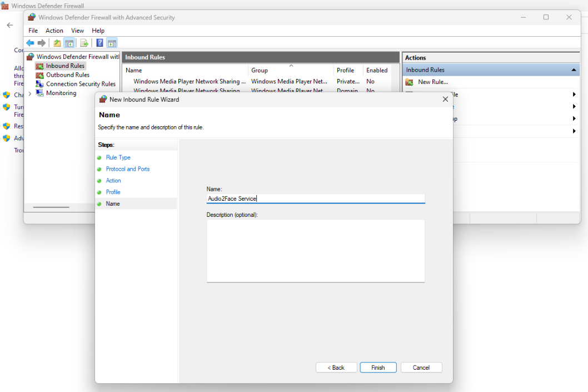Open the Help menu
The height and width of the screenshot is (392, 588).
[x=98, y=31]
